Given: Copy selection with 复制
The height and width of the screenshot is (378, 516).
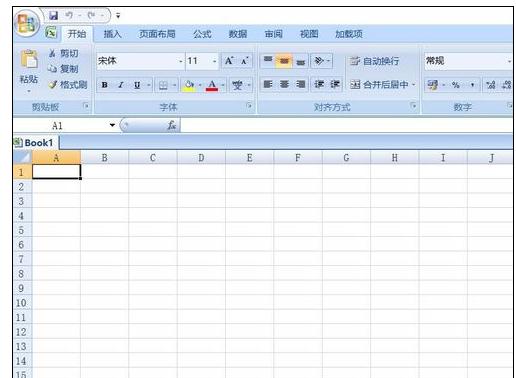Looking at the screenshot, I should click(63, 69).
